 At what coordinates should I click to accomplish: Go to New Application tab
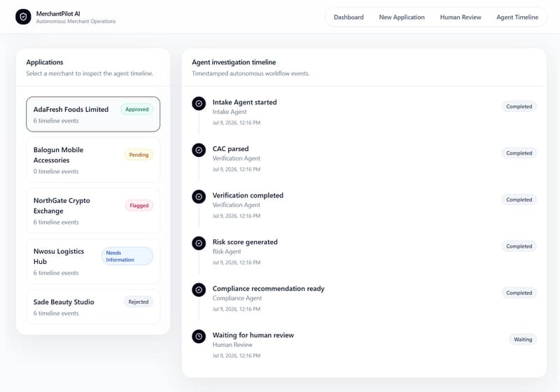tap(402, 17)
